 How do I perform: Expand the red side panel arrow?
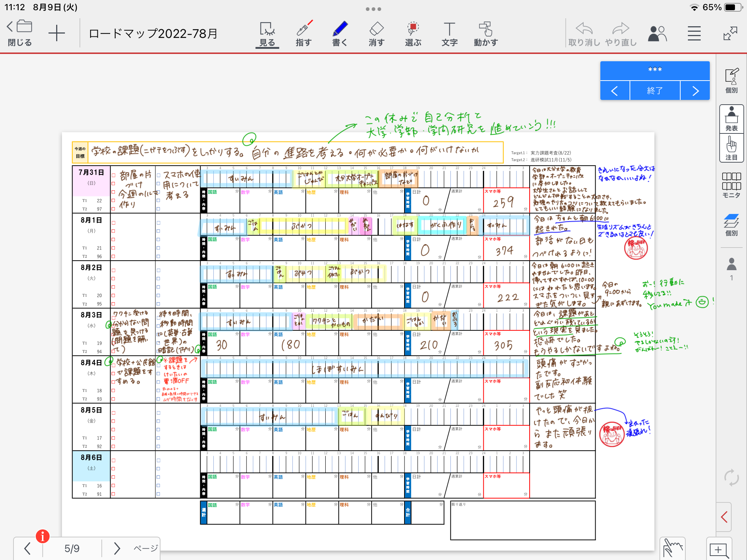point(724,517)
